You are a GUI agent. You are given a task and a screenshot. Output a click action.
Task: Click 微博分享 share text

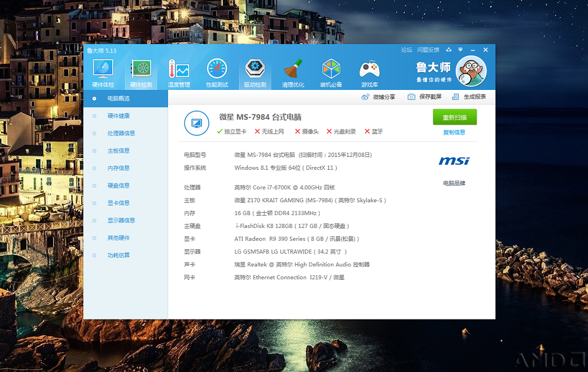pyautogui.click(x=384, y=97)
